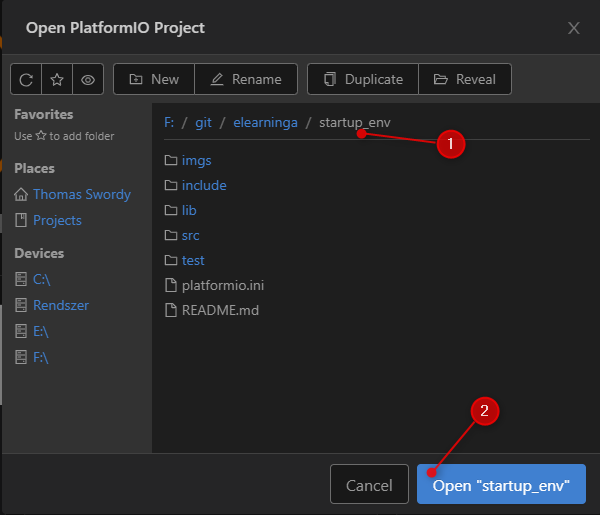Click the platformio.ini file icon
600x515 pixels.
coord(171,285)
